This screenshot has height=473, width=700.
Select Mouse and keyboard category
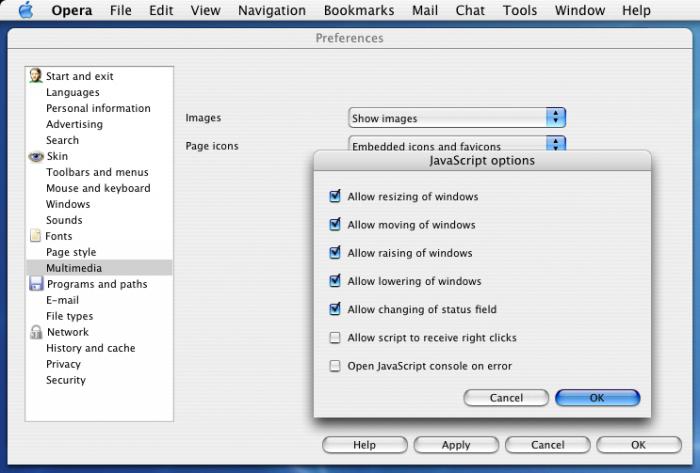click(98, 188)
